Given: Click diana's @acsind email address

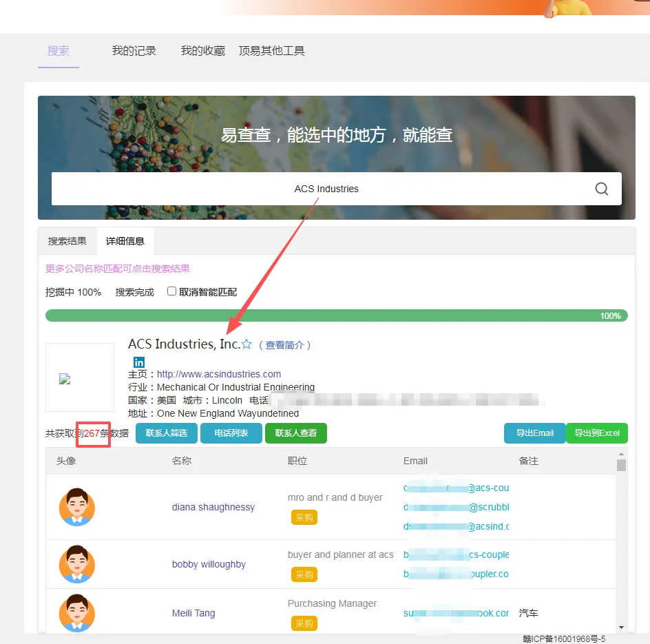Looking at the screenshot, I should point(456,526).
